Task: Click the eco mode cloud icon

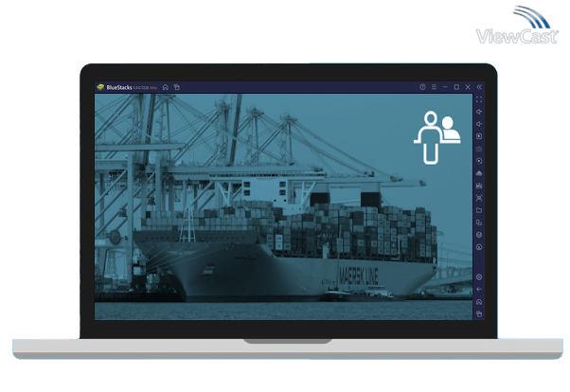Action: pos(479,173)
